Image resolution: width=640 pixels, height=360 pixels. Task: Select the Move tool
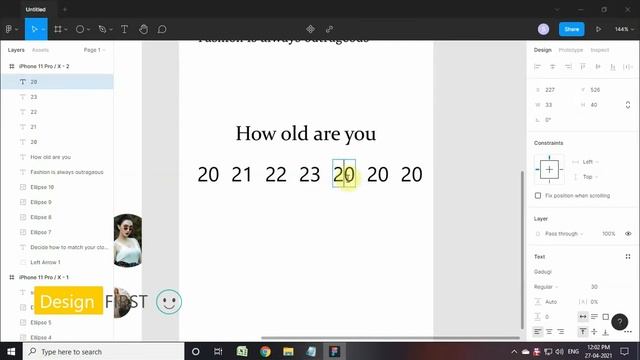click(34, 29)
